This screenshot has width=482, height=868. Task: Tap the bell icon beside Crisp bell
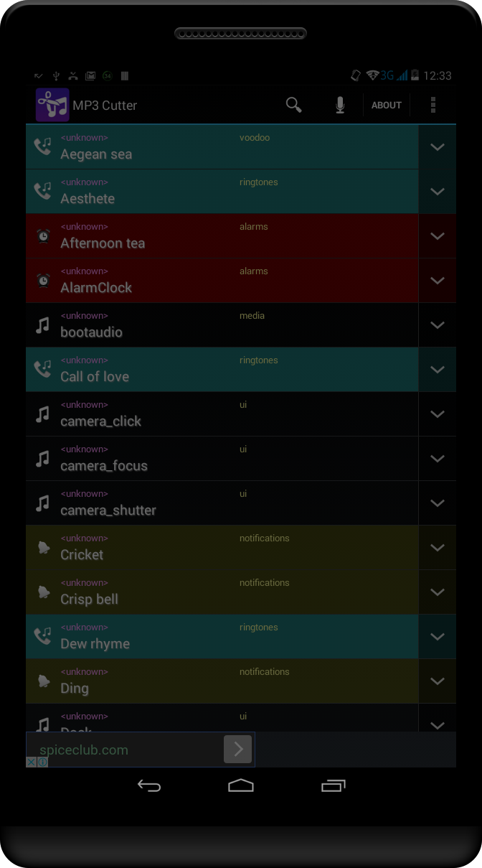43,592
